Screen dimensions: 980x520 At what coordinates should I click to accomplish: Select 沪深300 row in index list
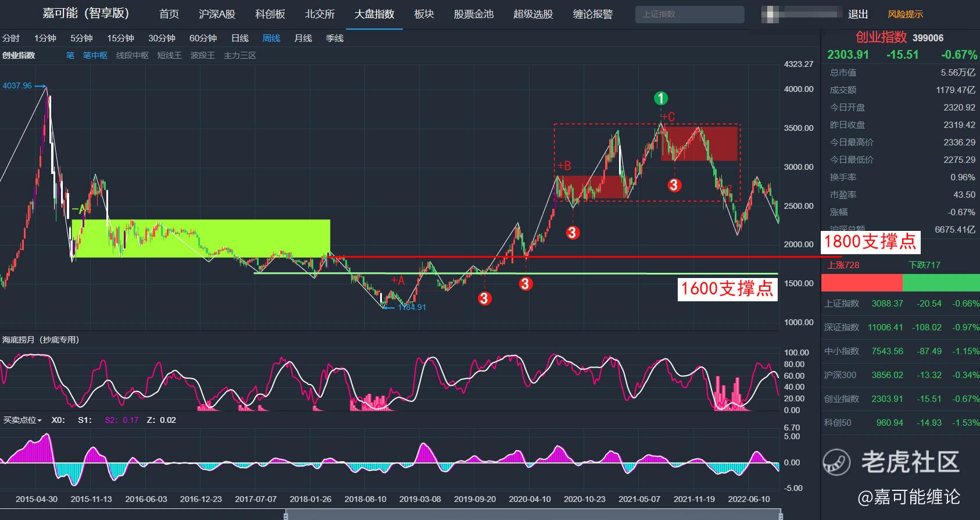point(900,375)
